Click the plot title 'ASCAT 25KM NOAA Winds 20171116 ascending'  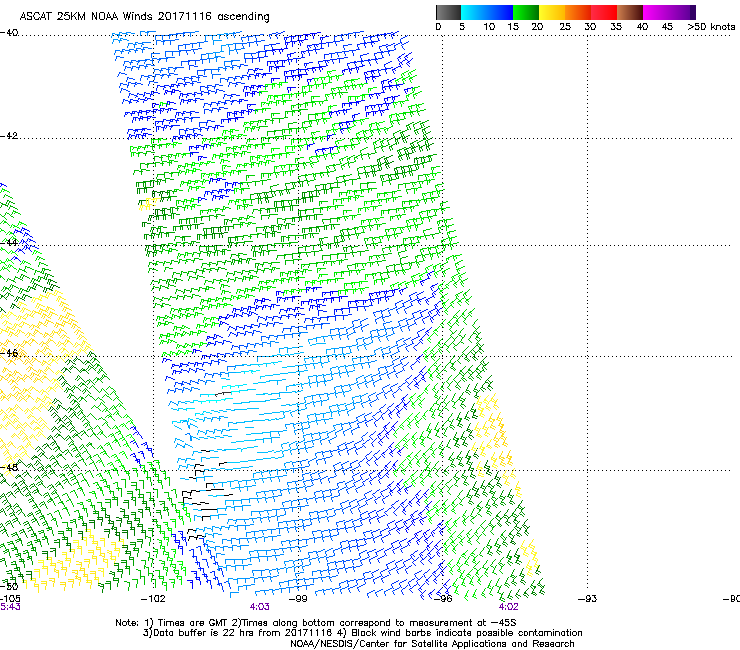pyautogui.click(x=144, y=16)
